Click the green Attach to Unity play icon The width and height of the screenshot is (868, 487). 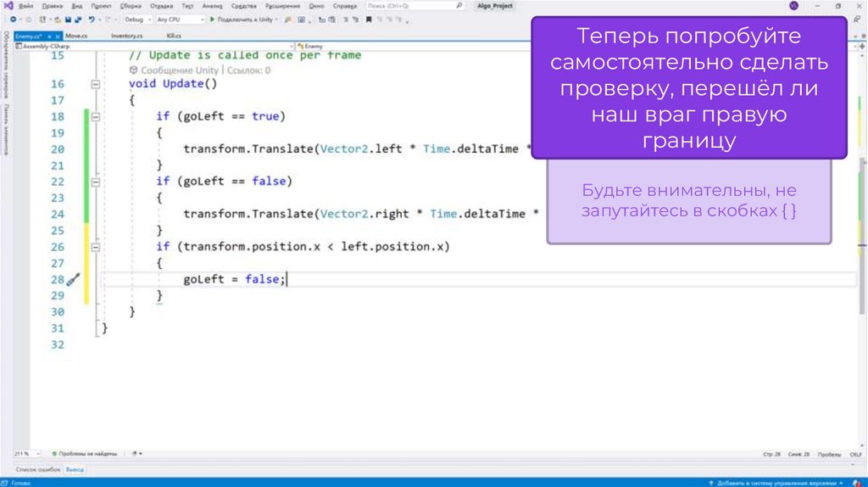(x=212, y=20)
